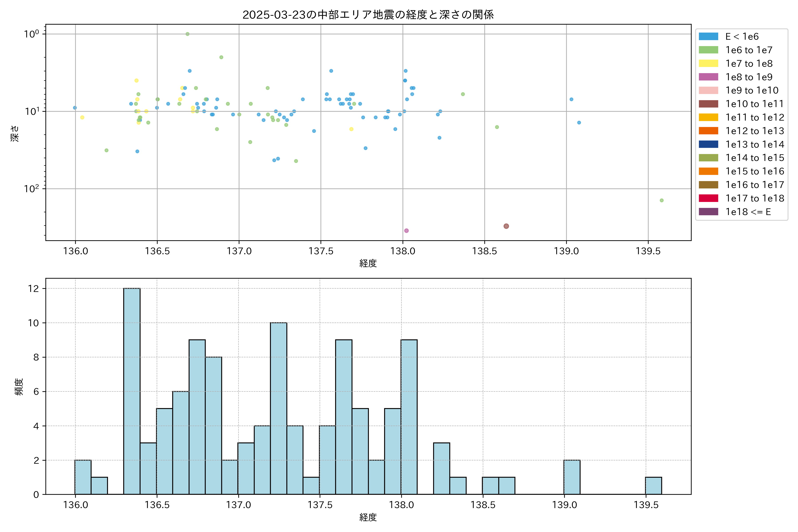798x532 pixels.
Task: Click the 頻度 axis label on histogram
Action: point(19,387)
